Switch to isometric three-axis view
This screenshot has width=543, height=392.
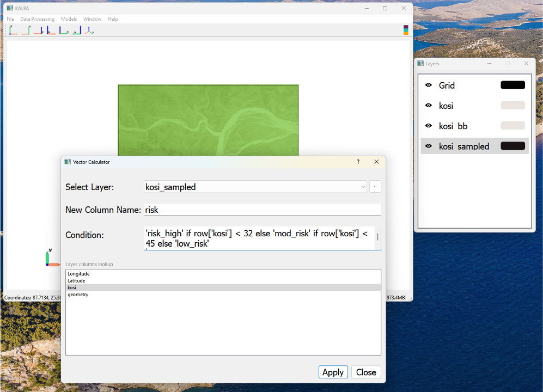click(x=89, y=30)
